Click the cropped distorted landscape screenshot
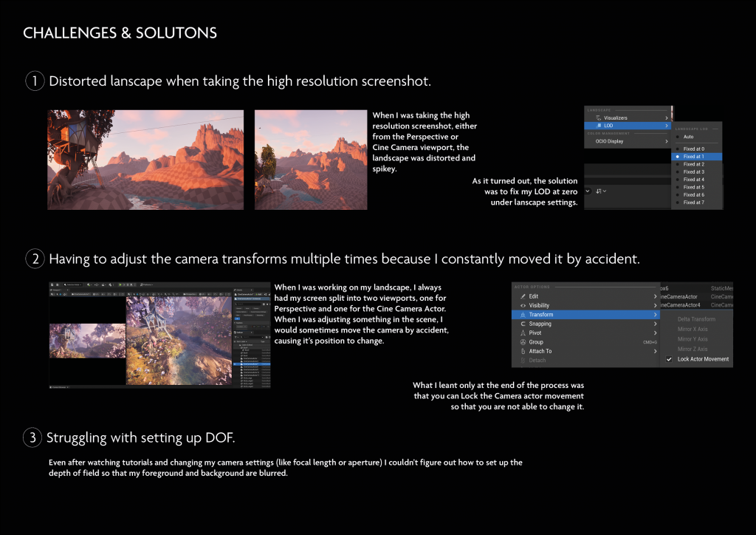The image size is (756, 535). pyautogui.click(x=311, y=160)
